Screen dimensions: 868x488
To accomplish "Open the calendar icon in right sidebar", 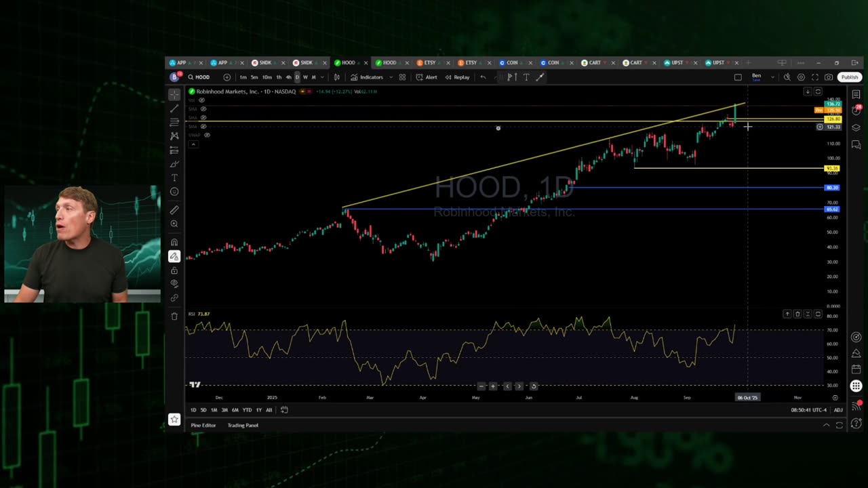I will click(x=856, y=369).
